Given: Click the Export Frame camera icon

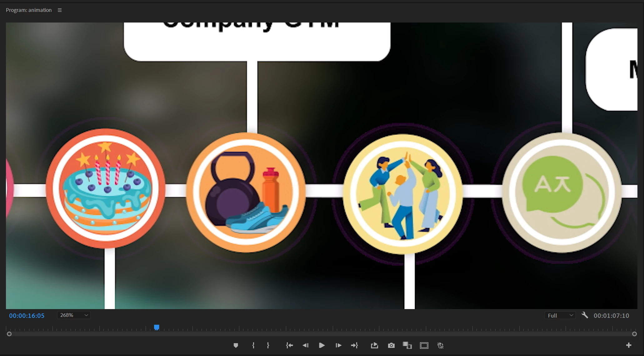Looking at the screenshot, I should click(x=391, y=345).
